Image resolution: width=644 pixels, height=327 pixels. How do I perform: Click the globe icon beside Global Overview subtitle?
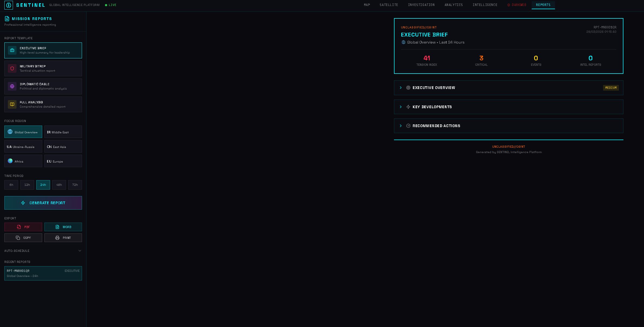pos(403,42)
